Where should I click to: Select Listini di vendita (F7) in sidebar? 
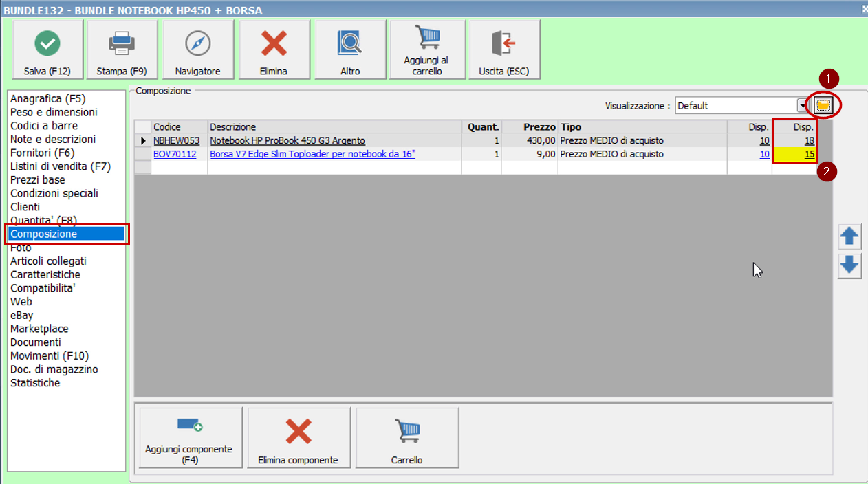(x=61, y=166)
